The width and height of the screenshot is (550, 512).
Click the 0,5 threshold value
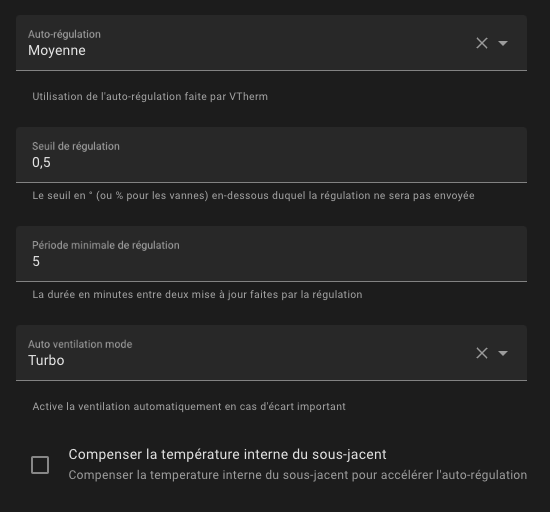(x=41, y=162)
